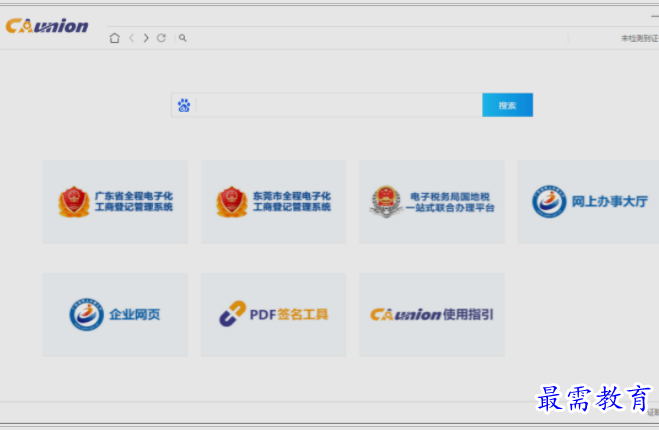Navigate forward with the right arrow
The width and height of the screenshot is (659, 430).
146,38
